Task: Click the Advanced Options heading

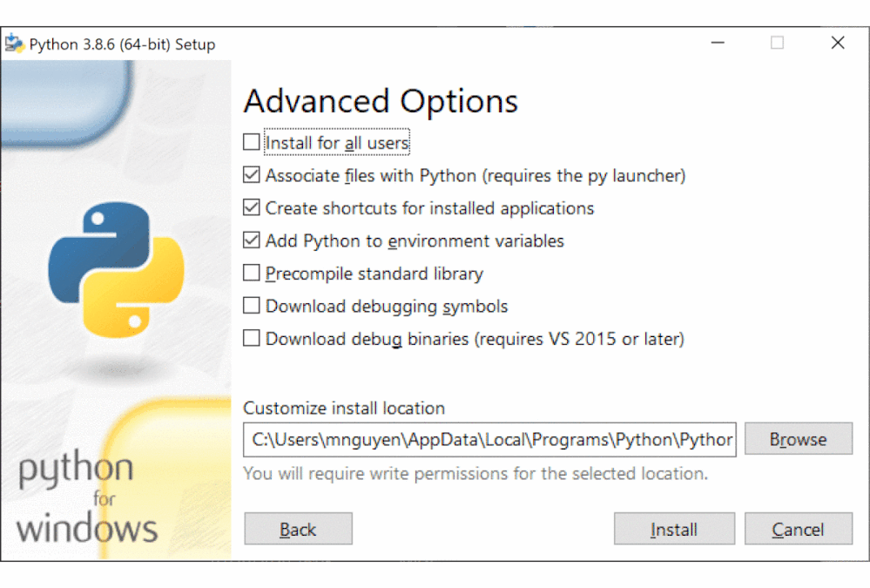Action: pos(381,101)
